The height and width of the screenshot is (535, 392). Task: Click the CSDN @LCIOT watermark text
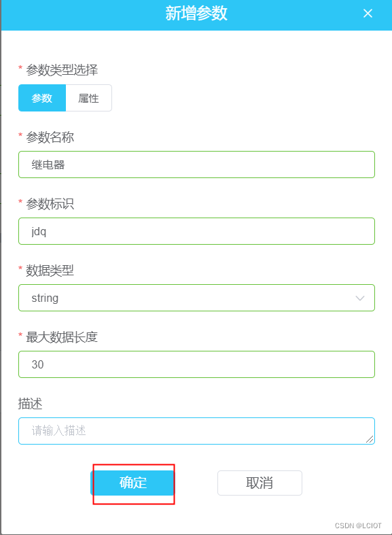click(x=358, y=525)
